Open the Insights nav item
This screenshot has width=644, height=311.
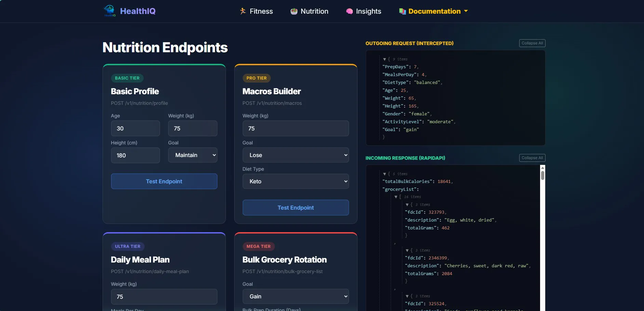[364, 11]
